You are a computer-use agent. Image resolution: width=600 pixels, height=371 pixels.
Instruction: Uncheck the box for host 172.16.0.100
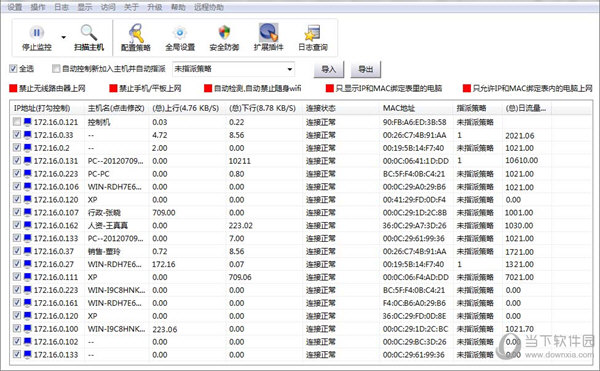pyautogui.click(x=16, y=328)
